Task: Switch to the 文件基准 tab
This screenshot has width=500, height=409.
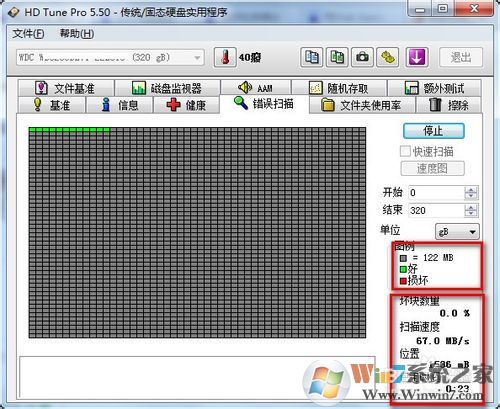Action: 66,88
